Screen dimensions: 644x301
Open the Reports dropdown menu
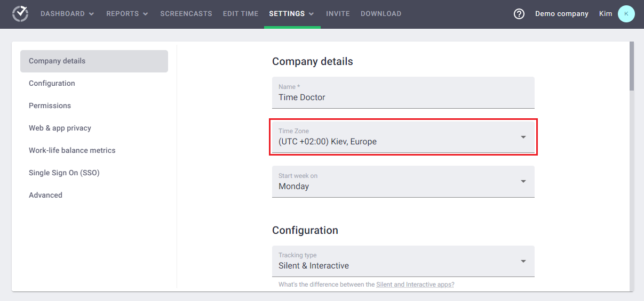coord(127,14)
